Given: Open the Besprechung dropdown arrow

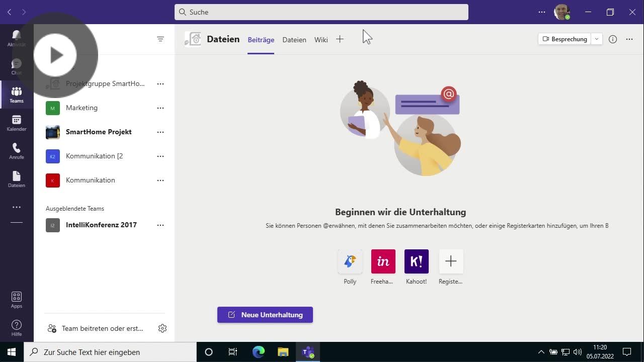Looking at the screenshot, I should tap(597, 39).
